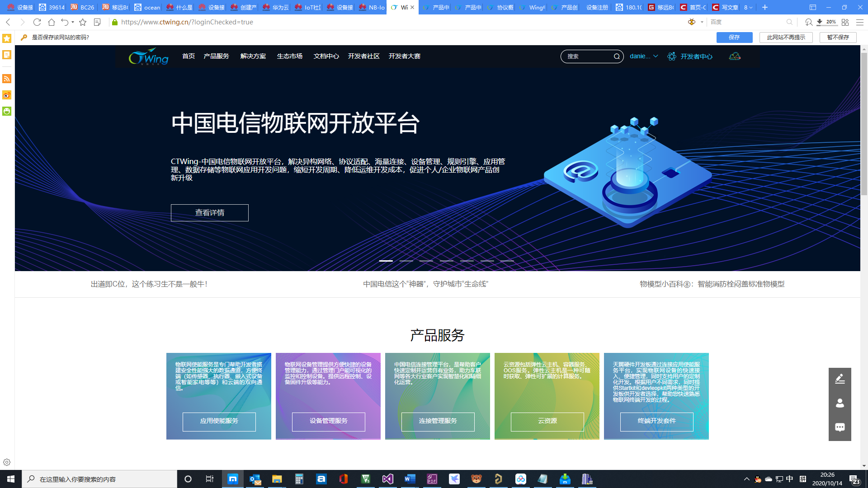The width and height of the screenshot is (868, 488).
Task: Open the user profile icon on right edge
Action: pos(840,403)
